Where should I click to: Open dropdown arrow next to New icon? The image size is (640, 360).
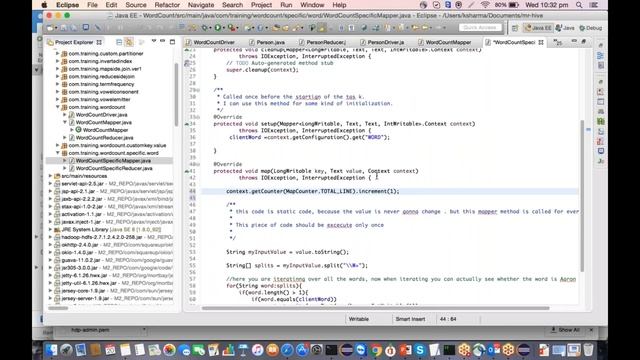56,28
